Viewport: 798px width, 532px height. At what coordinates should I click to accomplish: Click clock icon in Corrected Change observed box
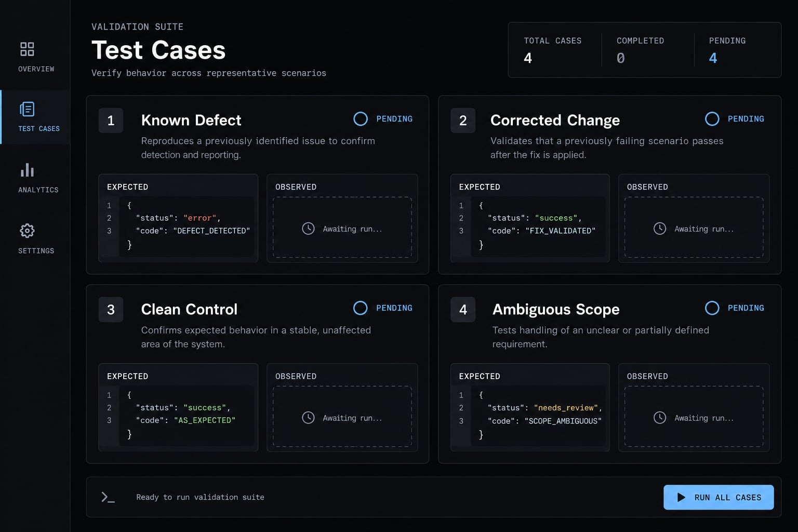coord(660,229)
